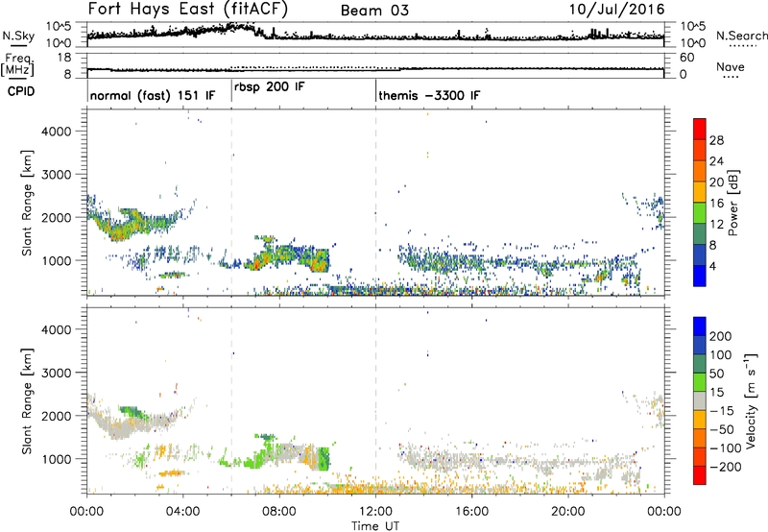
Task: Click the blue bottom of power color bar
Action: coord(700,276)
